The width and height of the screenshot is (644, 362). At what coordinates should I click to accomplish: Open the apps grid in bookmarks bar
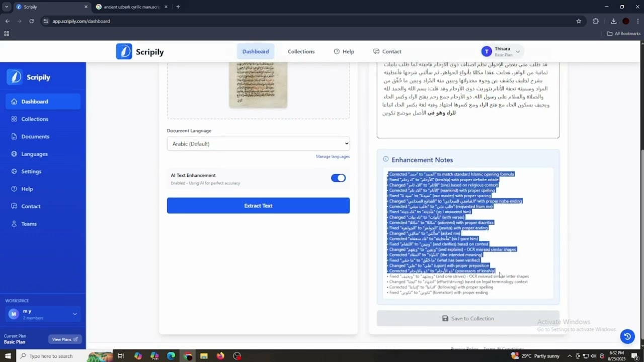click(7, 34)
